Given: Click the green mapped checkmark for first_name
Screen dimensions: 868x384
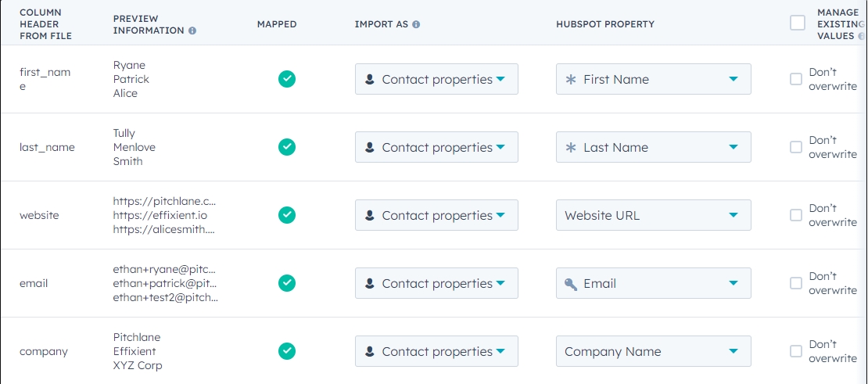Looking at the screenshot, I should coord(287,79).
